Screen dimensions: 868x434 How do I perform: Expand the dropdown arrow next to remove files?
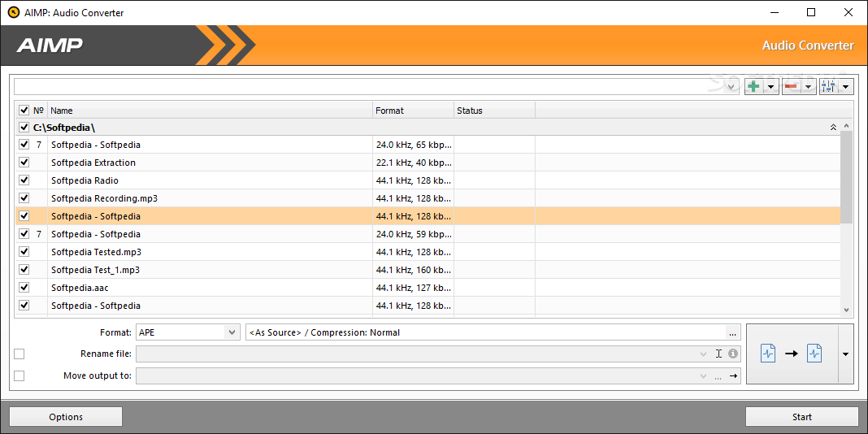(808, 86)
